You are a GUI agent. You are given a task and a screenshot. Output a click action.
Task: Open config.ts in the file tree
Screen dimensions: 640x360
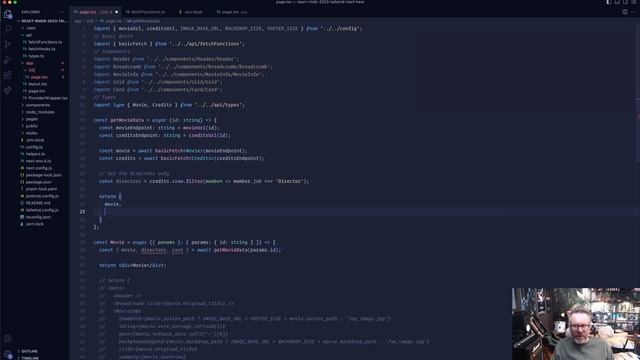click(x=34, y=147)
